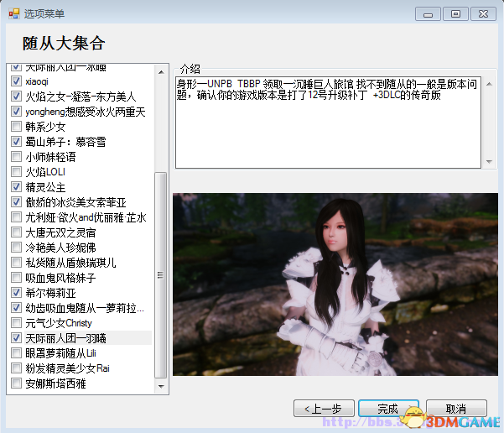Click the 介绍 text box scroll-up arrow
504x433 pixels.
point(489,84)
